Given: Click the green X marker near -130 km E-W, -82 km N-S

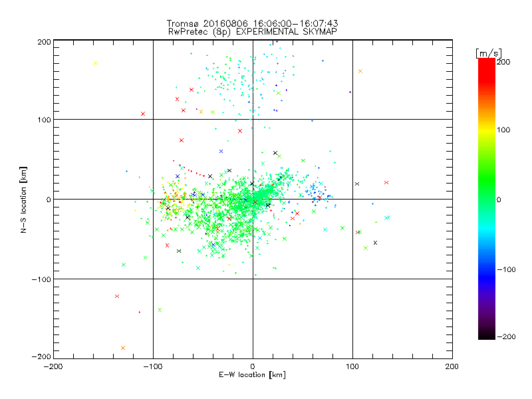Looking at the screenshot, I should [x=124, y=265].
